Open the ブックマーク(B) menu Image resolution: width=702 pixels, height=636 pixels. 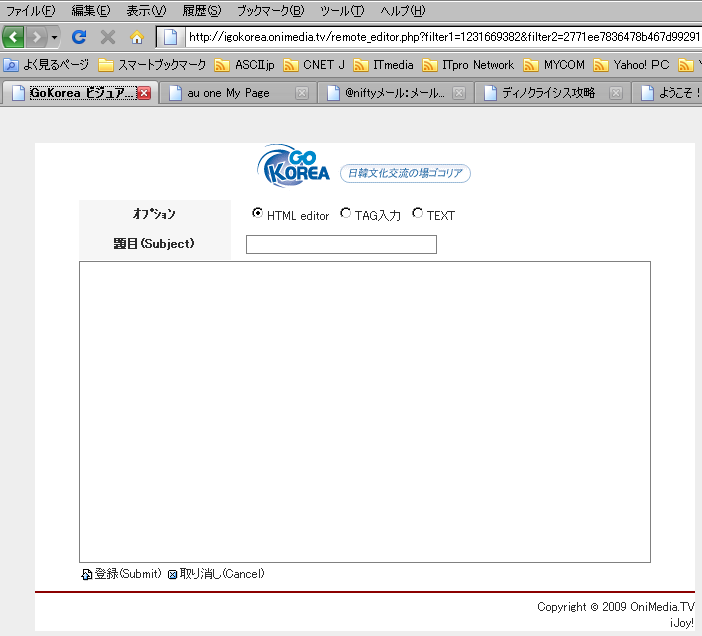270,11
